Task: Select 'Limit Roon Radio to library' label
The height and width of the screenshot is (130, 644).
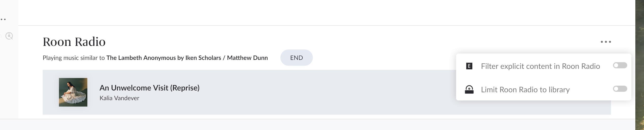Action: (525, 90)
